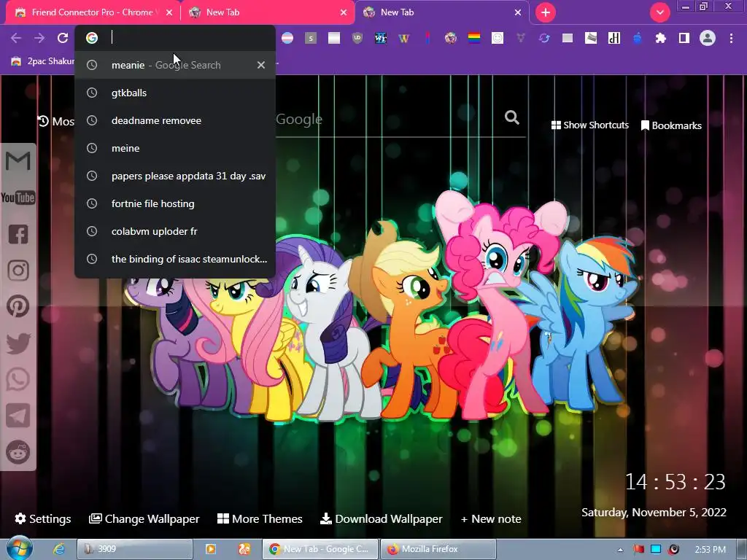Click the browser Back arrow
747x560 pixels.
tap(16, 38)
